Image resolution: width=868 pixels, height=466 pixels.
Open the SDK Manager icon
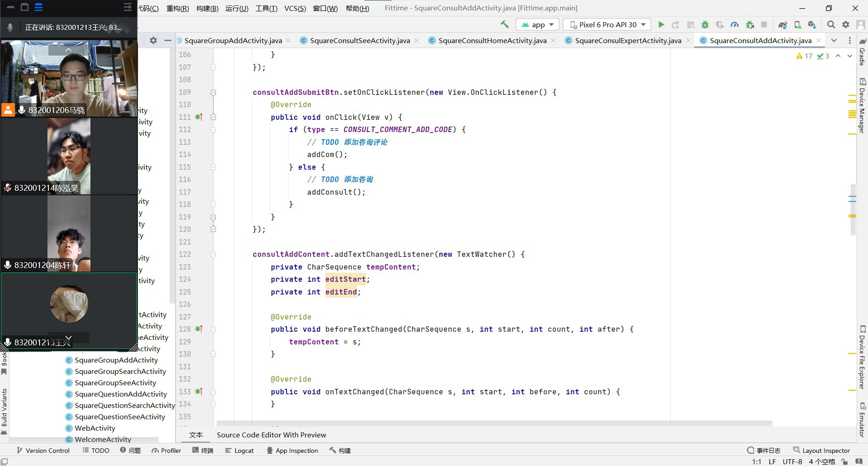[x=812, y=25]
